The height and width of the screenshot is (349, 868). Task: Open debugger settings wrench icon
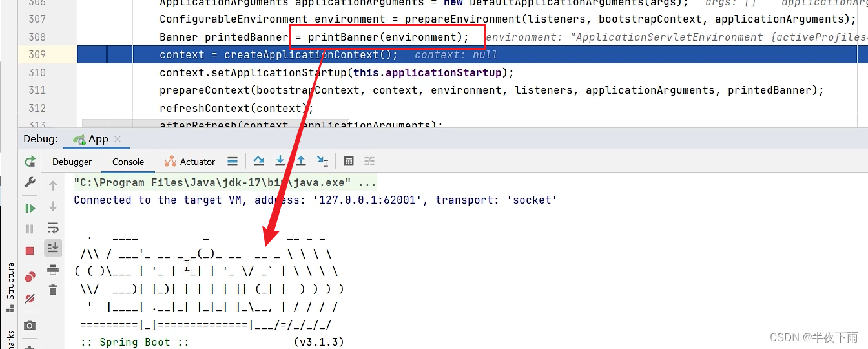30,183
